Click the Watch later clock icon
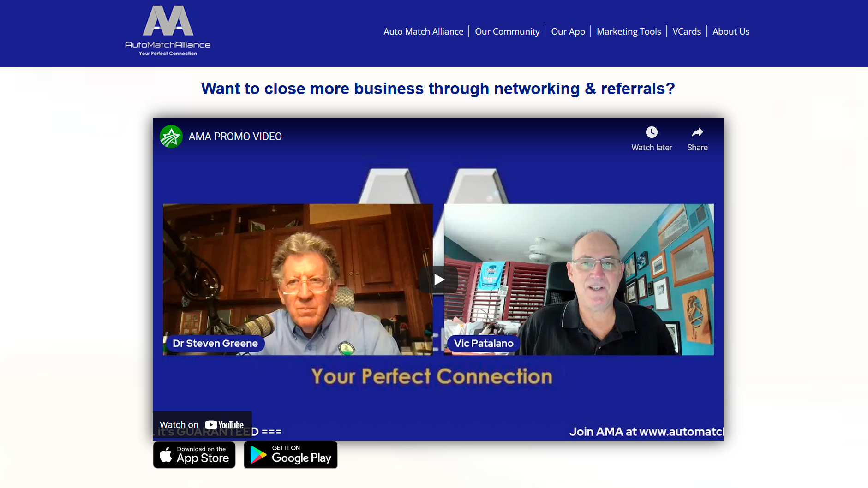The height and width of the screenshot is (488, 868). click(652, 132)
